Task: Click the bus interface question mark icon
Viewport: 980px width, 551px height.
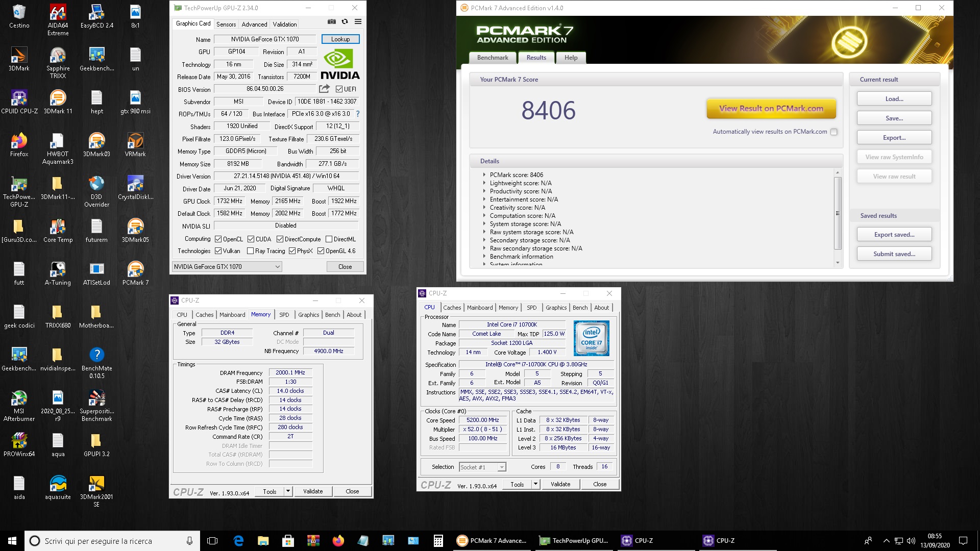Action: click(x=357, y=114)
